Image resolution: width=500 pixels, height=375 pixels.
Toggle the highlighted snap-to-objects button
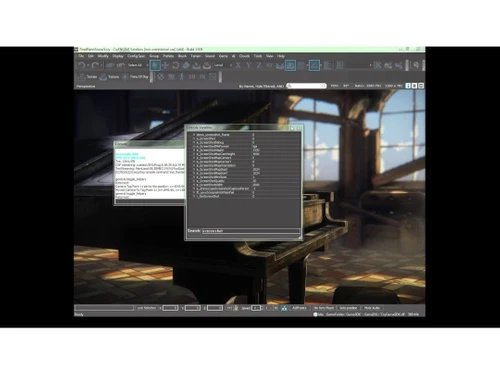(290, 65)
